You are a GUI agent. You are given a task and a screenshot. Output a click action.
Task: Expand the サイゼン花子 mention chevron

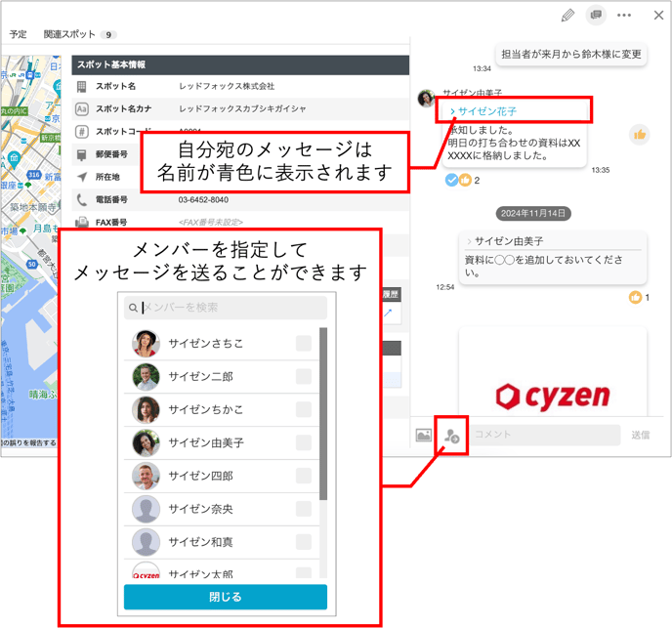[x=452, y=111]
